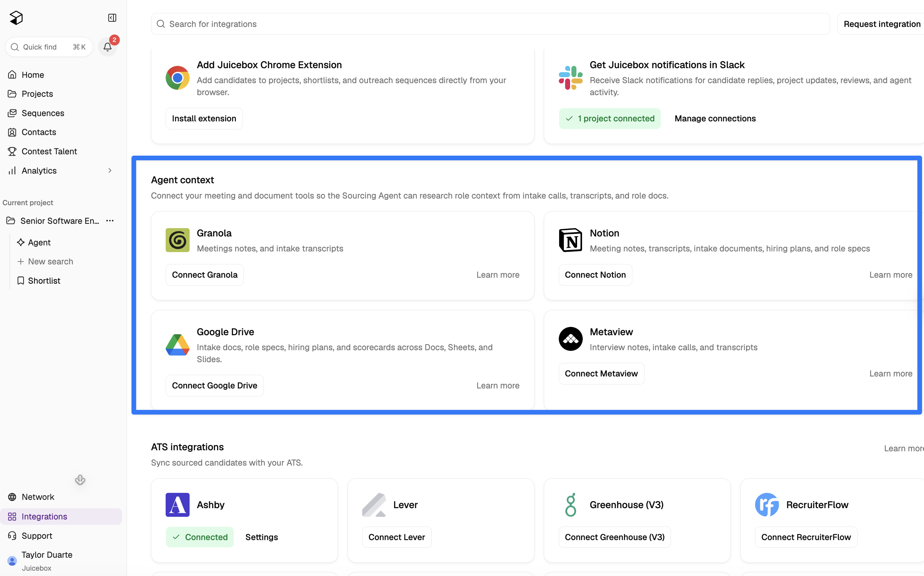
Task: Open the Quick find search box
Action: (x=49, y=47)
